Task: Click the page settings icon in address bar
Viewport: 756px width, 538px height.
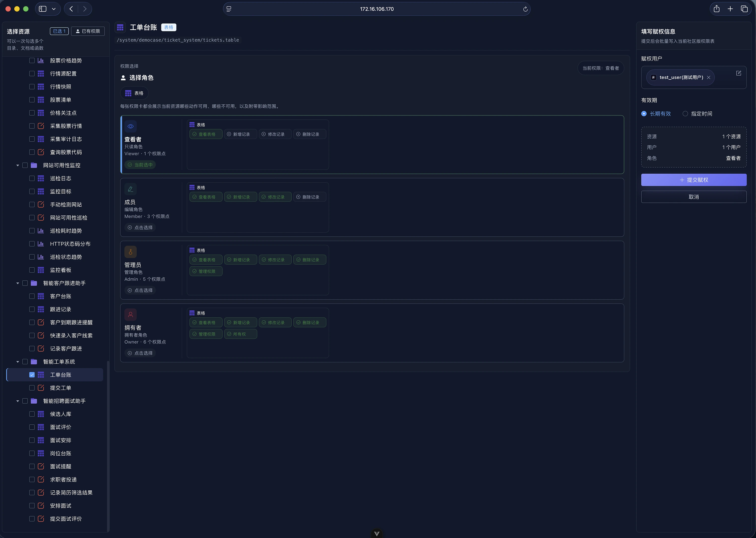Action: (x=229, y=9)
